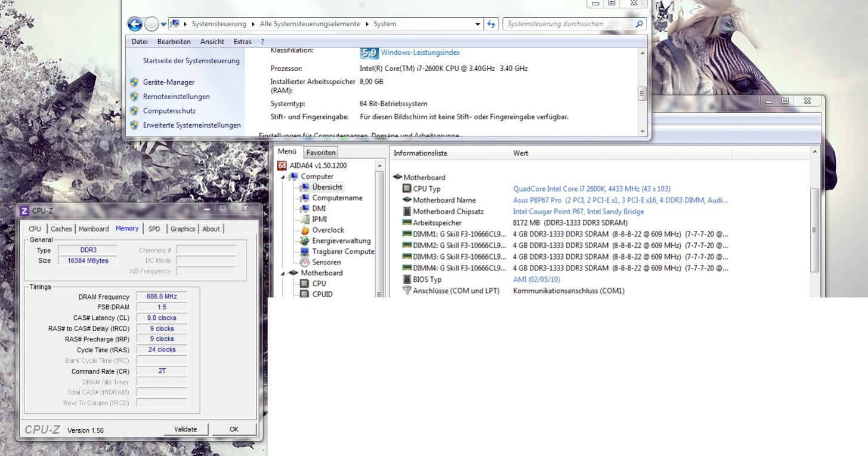Screen dimensions: 868x456
Task: Click the OK button in CPU-Z
Action: [x=234, y=429]
